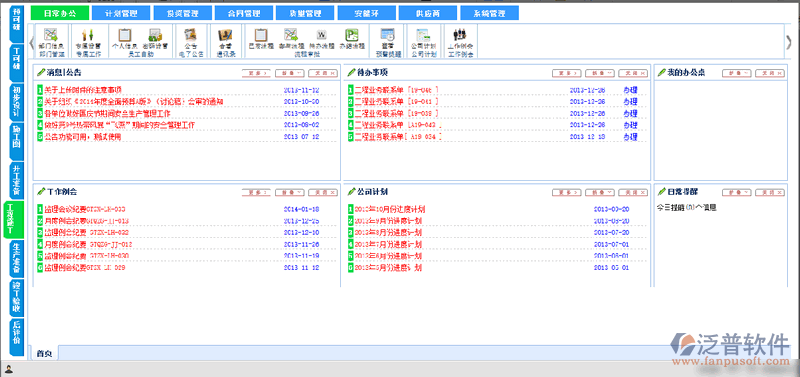Open the 部门信息 icon in toolbar
Screen dimensions: 800x377
pos(50,35)
